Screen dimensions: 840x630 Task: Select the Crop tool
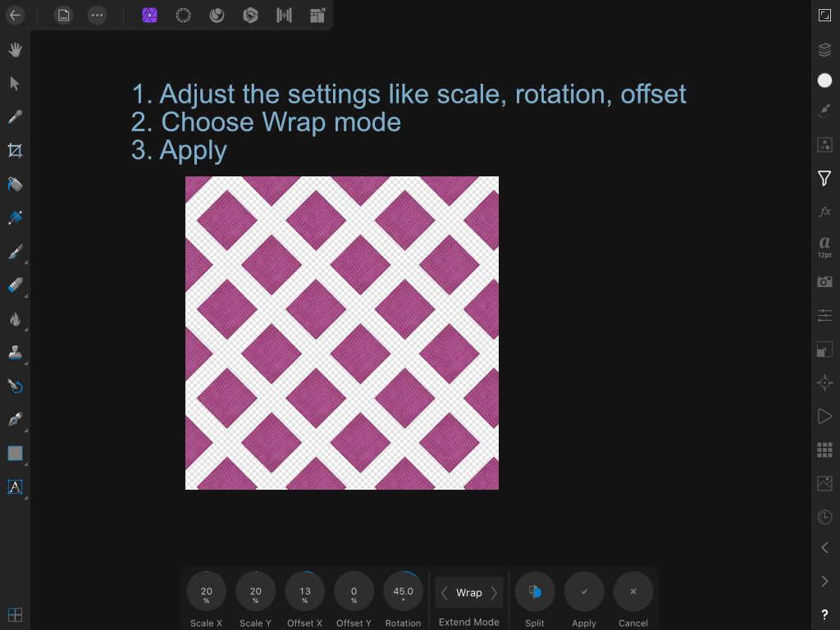coord(15,151)
